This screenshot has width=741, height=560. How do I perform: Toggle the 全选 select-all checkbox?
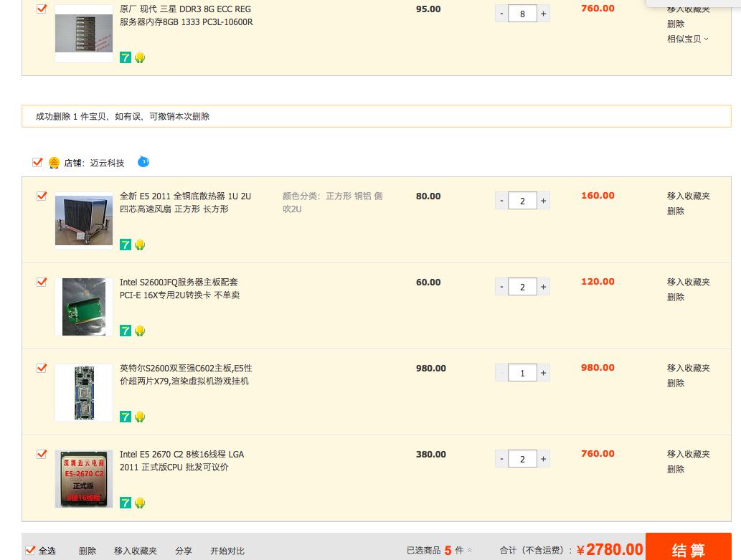[x=30, y=550]
